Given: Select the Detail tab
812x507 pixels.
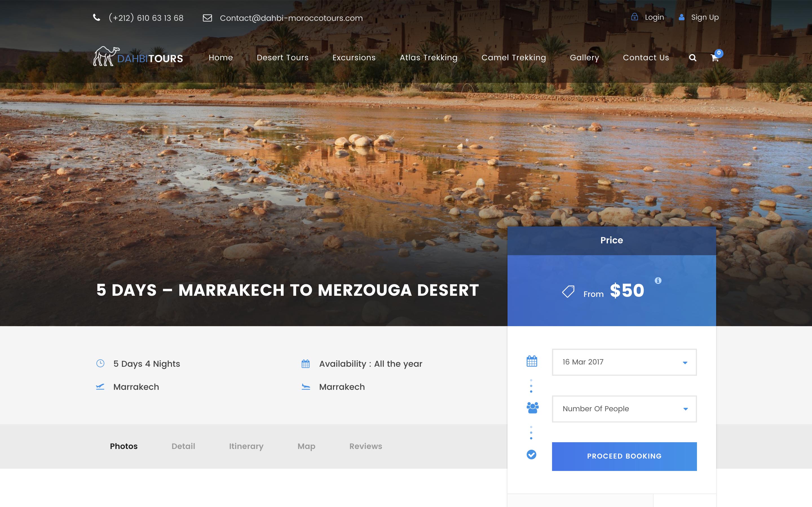Looking at the screenshot, I should tap(183, 446).
